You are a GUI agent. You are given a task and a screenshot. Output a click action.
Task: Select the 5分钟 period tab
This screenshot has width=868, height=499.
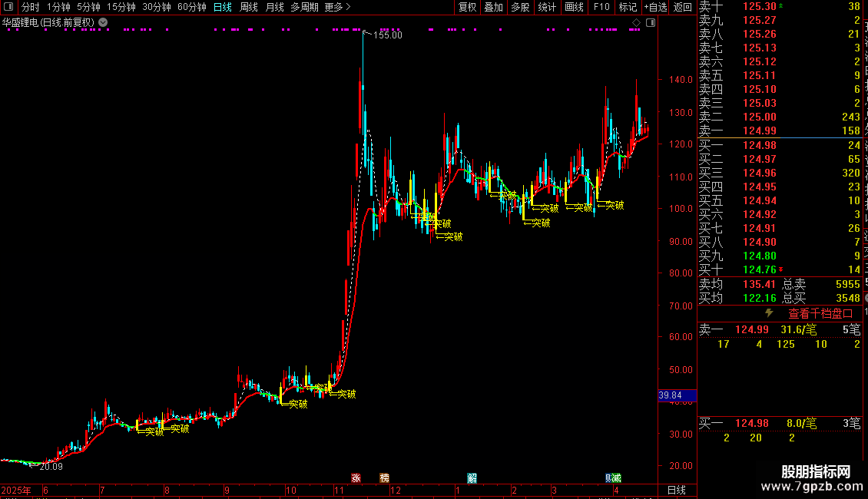click(88, 7)
